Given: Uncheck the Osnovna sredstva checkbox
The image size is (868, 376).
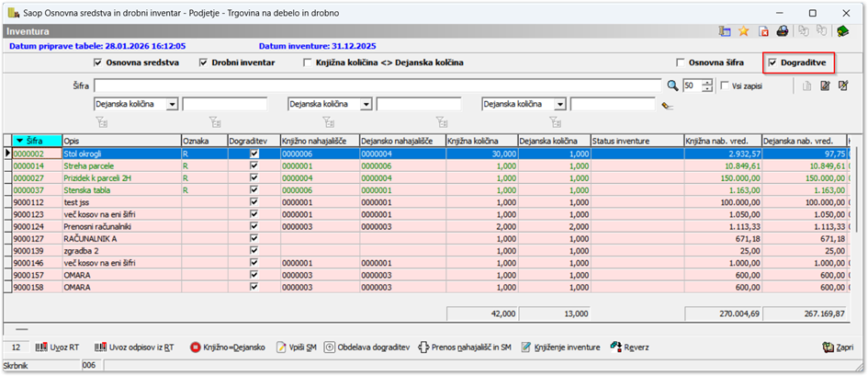Looking at the screenshot, I should click(x=98, y=63).
